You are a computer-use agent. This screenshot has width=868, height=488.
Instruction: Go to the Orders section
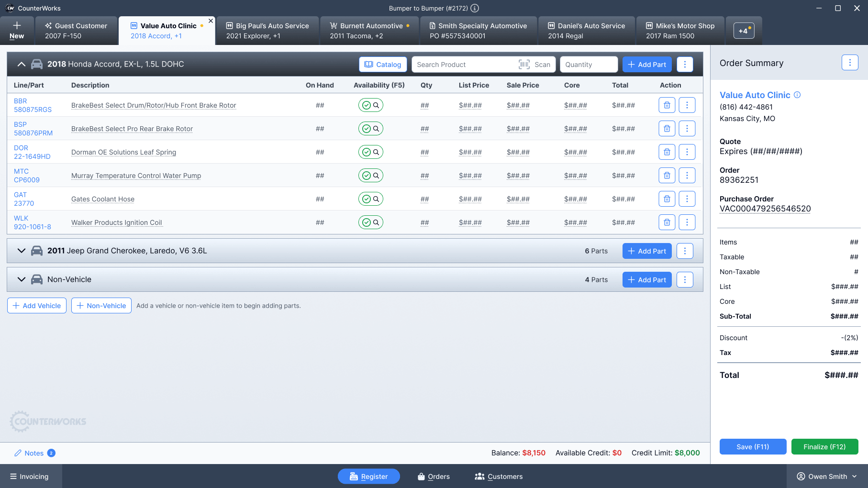tap(434, 477)
